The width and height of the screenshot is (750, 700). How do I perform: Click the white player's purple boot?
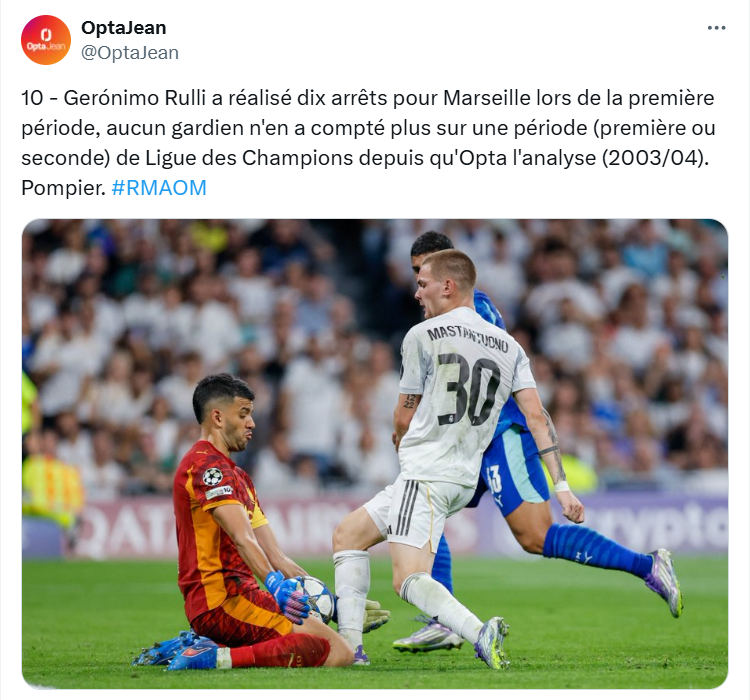[x=492, y=643]
